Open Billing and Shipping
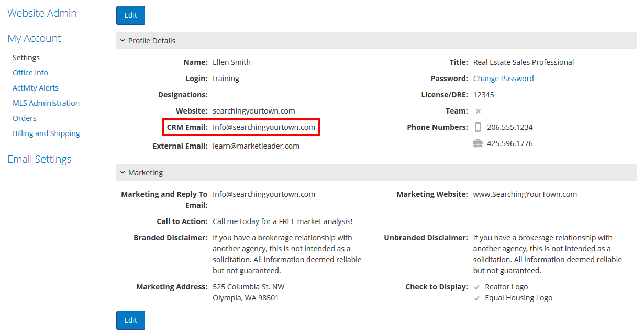Image resolution: width=644 pixels, height=335 pixels. [46, 133]
